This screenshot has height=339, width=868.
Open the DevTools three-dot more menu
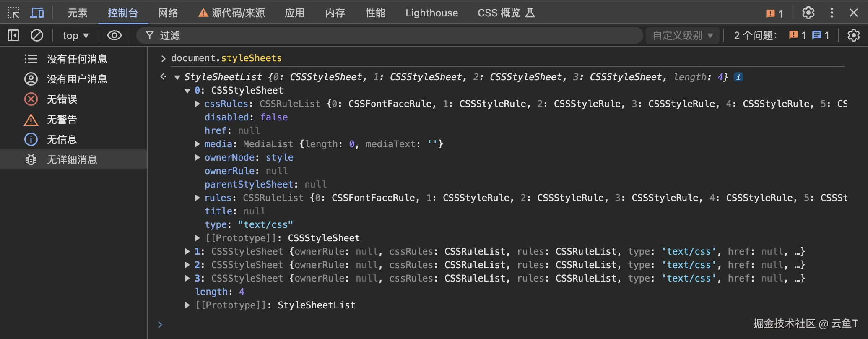click(832, 13)
